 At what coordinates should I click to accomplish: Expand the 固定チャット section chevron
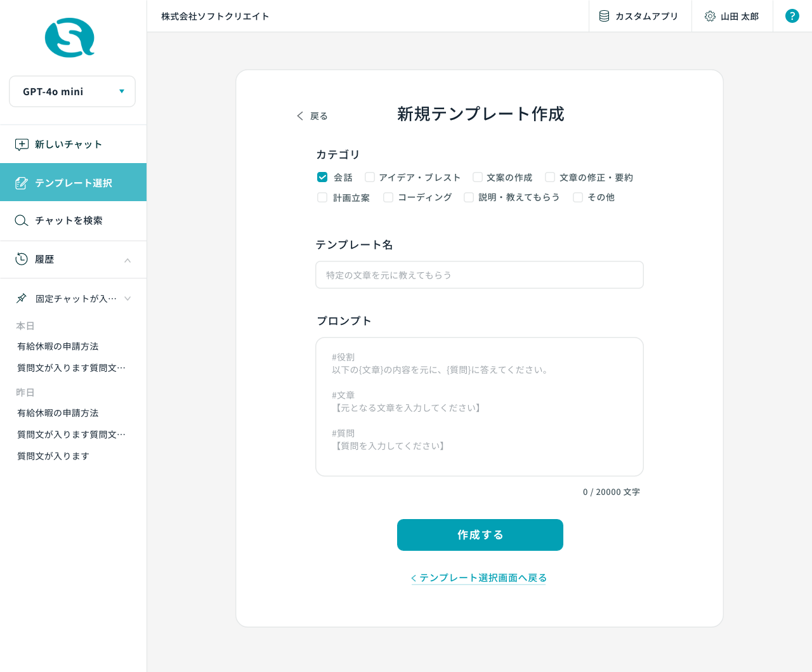pos(128,298)
